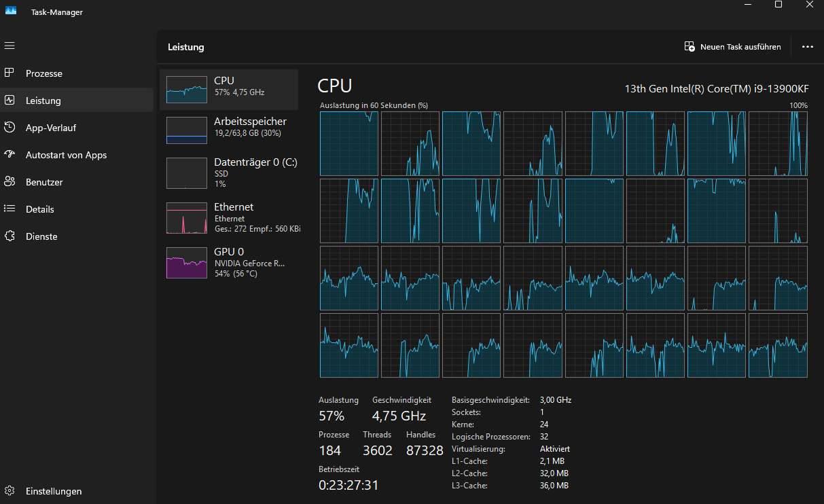Click the L1-Cache value 2,1 MB

[x=552, y=461]
